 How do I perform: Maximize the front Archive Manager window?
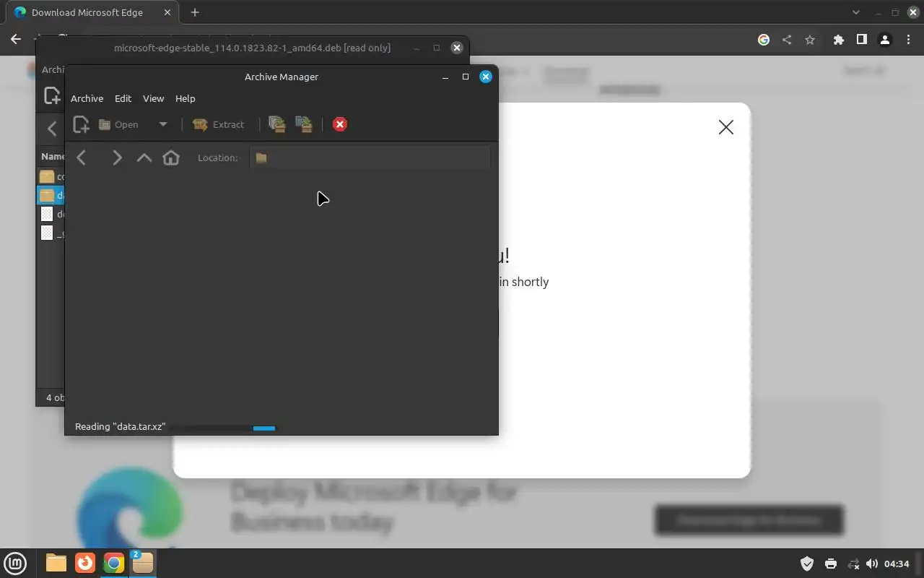466,77
